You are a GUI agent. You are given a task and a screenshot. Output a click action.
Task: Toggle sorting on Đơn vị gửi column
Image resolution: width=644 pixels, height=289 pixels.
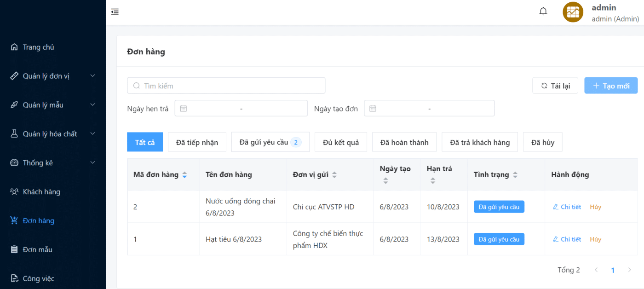[x=334, y=175]
